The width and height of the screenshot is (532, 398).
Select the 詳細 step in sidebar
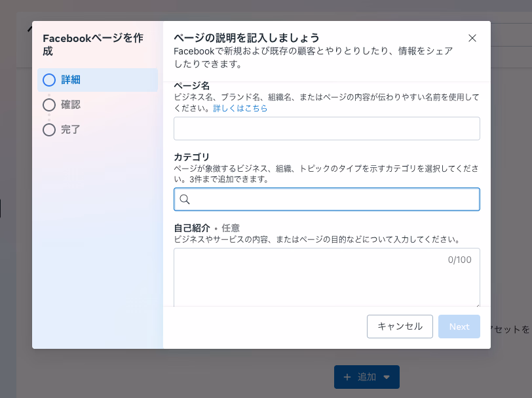(x=98, y=80)
